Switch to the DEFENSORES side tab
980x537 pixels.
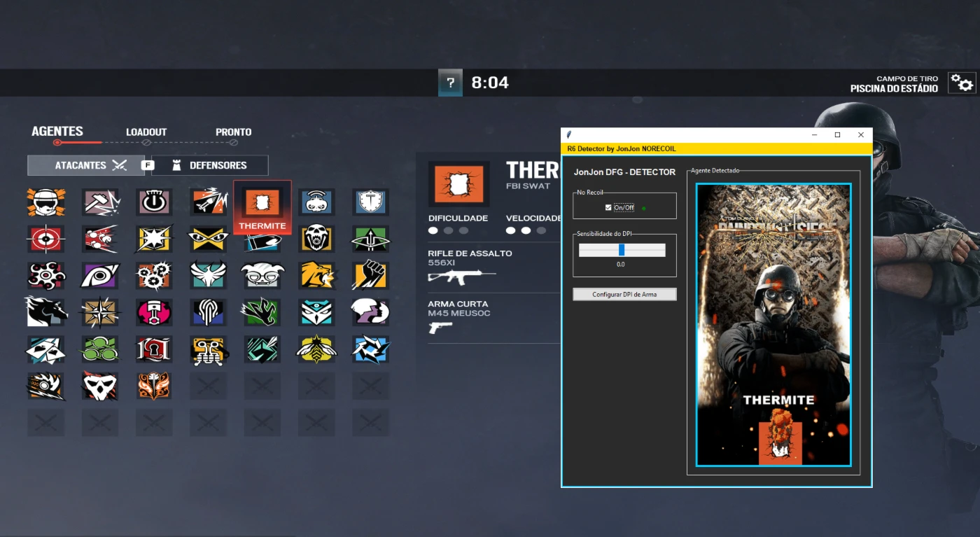pos(210,165)
